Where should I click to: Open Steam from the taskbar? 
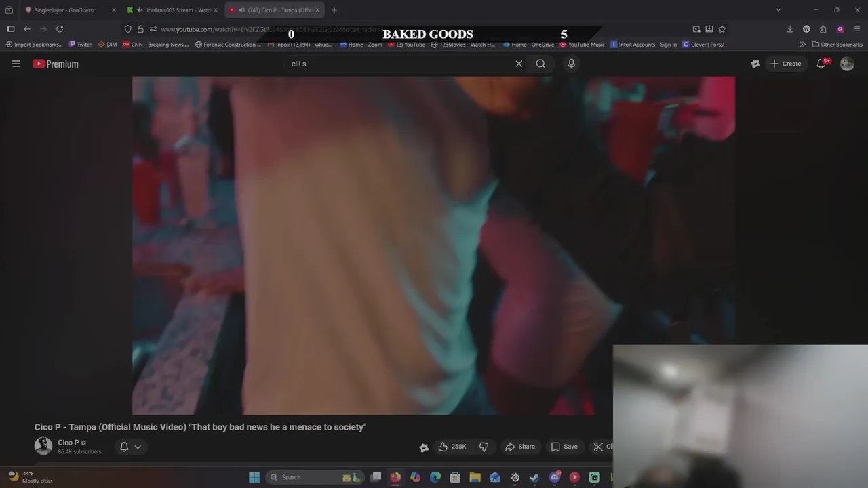pyautogui.click(x=534, y=477)
